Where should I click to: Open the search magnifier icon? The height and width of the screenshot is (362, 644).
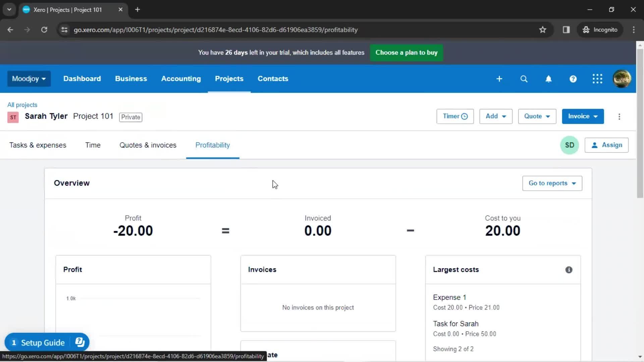point(524,79)
